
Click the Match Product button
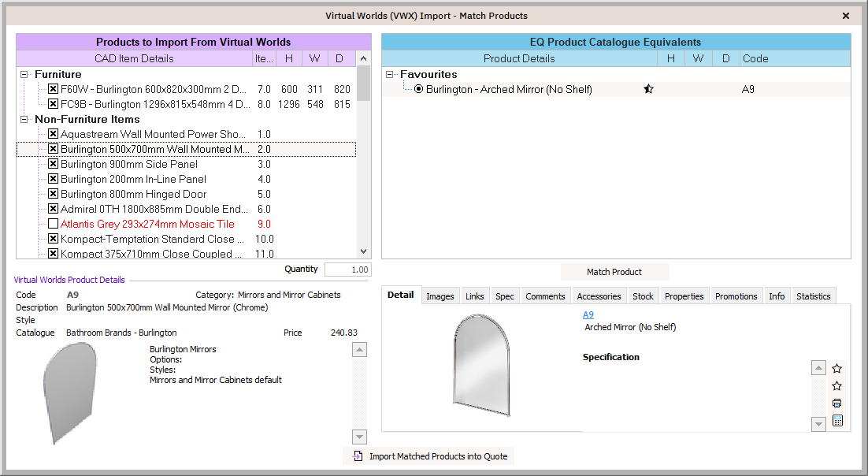[x=614, y=272]
